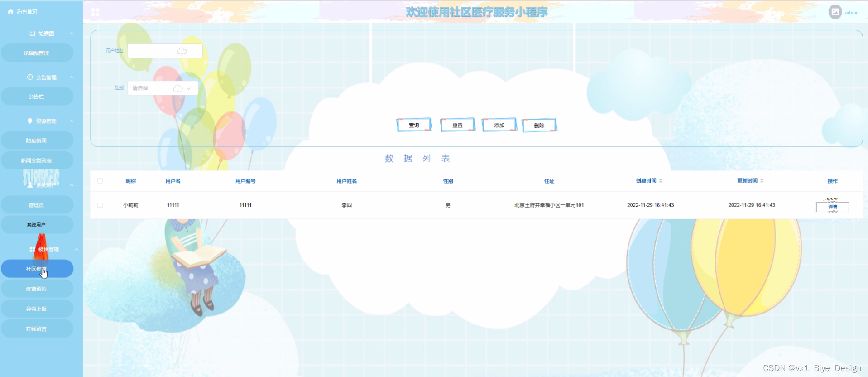Open 异常上报 in the sidebar
The width and height of the screenshot is (868, 377).
37,309
